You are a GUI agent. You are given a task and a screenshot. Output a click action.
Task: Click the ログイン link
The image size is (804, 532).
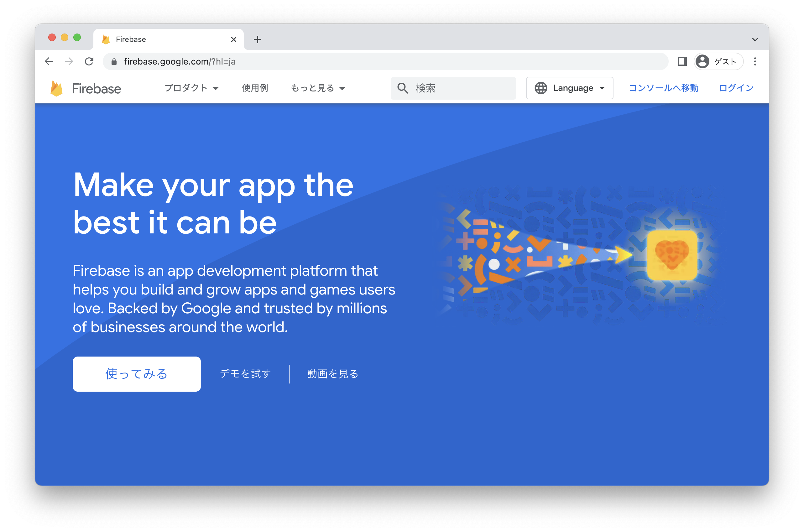click(736, 88)
